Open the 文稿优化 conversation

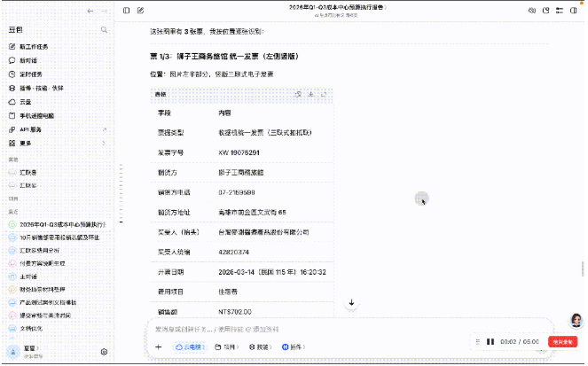(x=31, y=329)
